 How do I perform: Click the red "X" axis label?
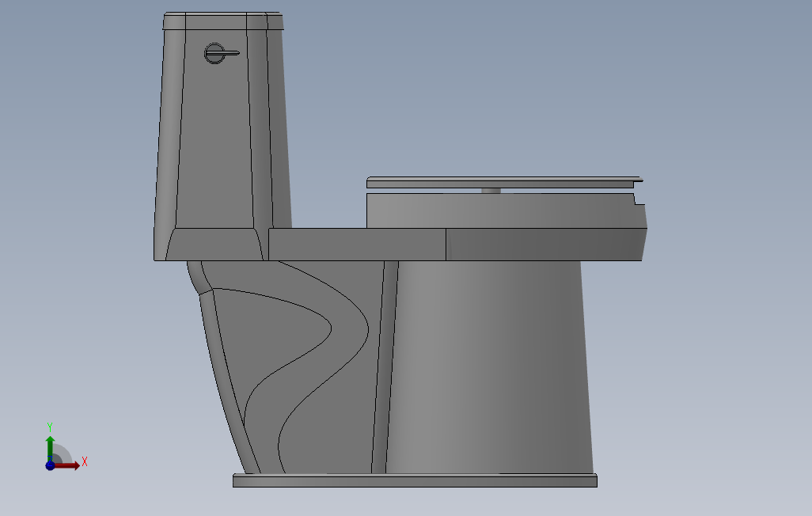click(x=85, y=461)
